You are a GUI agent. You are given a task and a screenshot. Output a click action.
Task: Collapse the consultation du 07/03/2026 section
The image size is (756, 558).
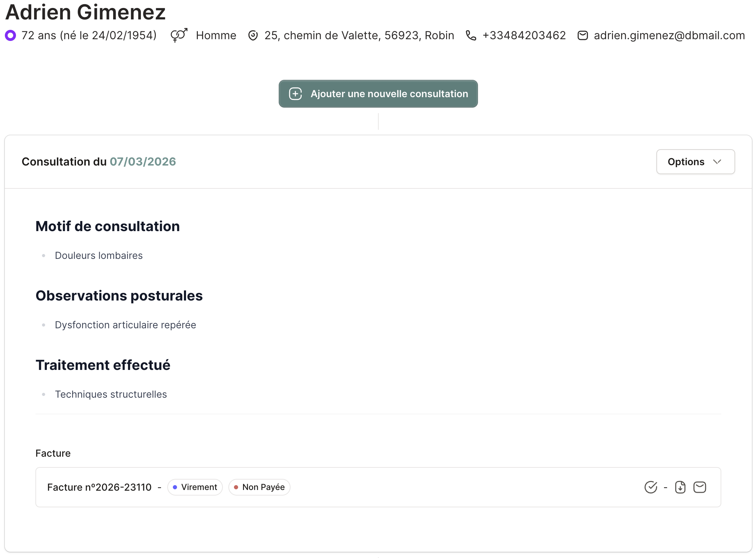(99, 161)
